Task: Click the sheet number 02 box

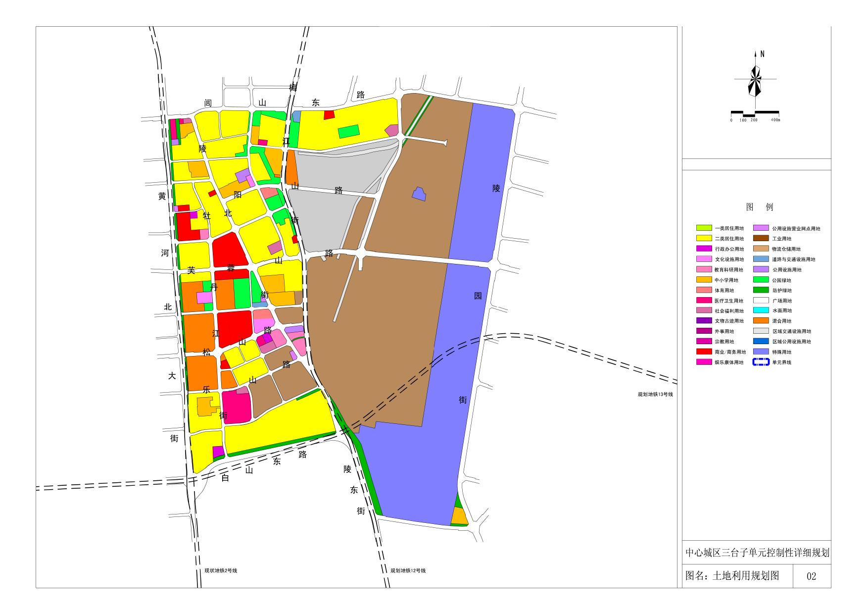Action: point(811,576)
